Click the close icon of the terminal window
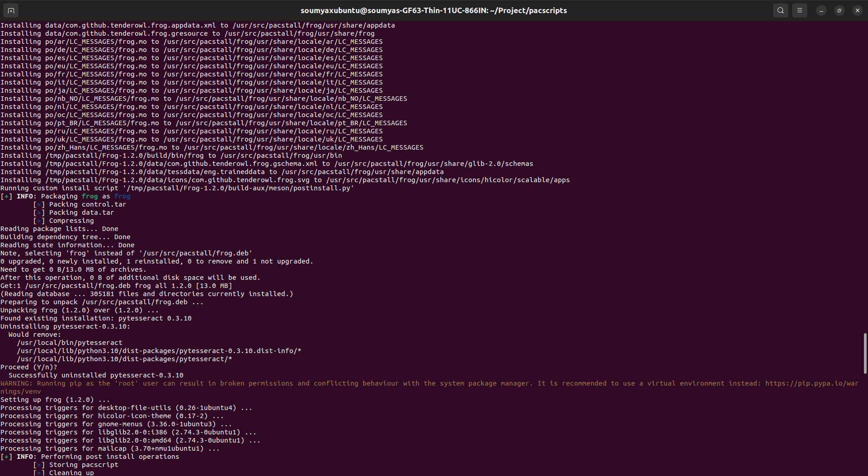The width and height of the screenshot is (868, 476). coord(857,10)
